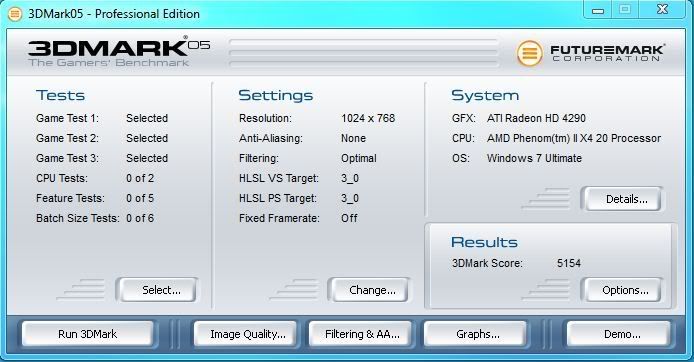Open system Details...
This screenshot has height=362, width=694.
623,199
